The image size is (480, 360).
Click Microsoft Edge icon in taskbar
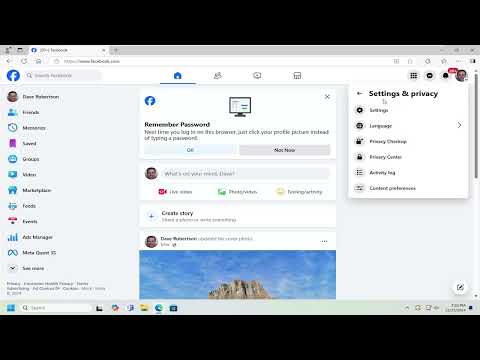[x=159, y=308]
